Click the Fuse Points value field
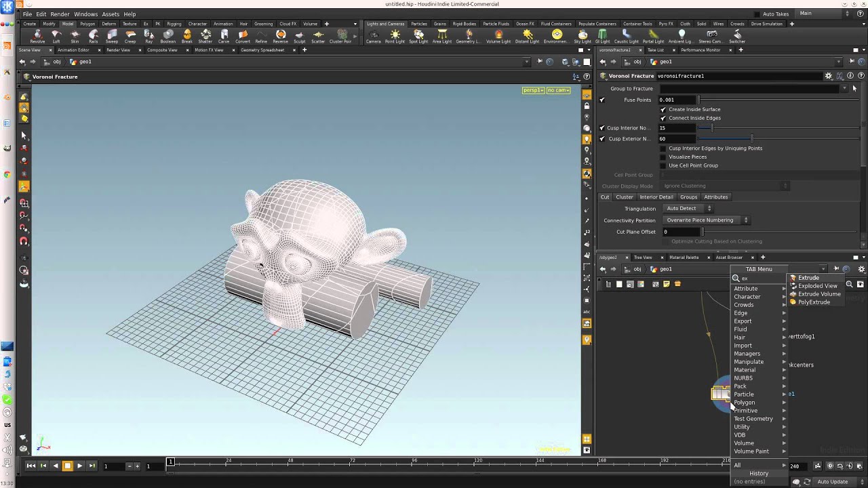This screenshot has width=868, height=488. pyautogui.click(x=678, y=100)
